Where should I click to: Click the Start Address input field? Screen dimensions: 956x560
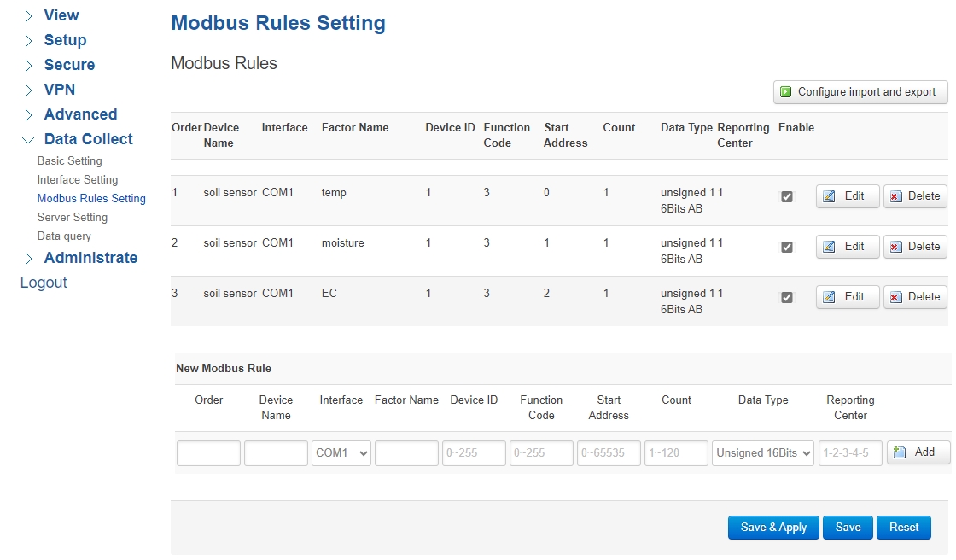click(609, 453)
